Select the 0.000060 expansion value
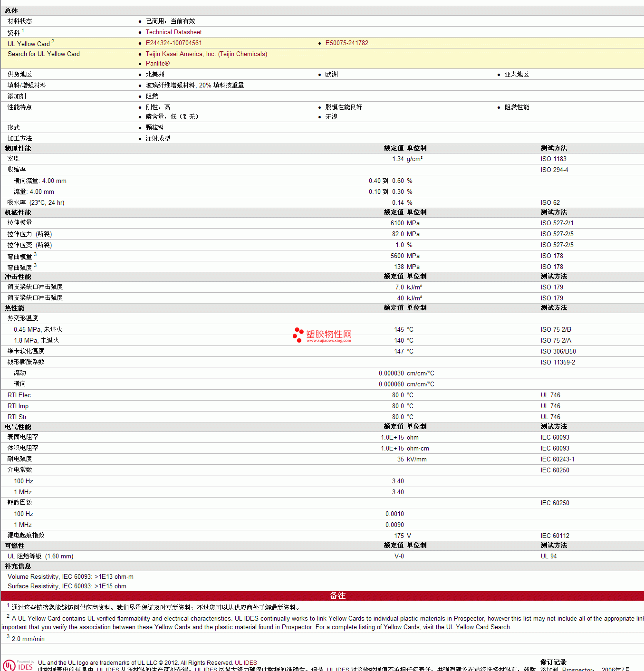Viewport: 644px width, 671px height. coord(391,384)
